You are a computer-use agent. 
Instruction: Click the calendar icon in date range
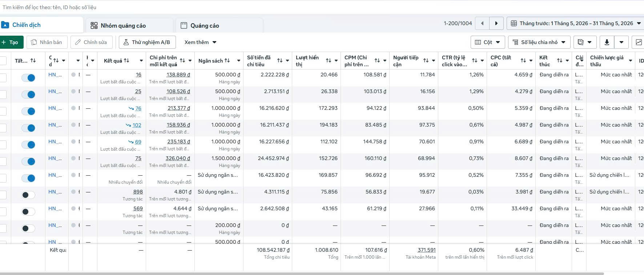[514, 23]
